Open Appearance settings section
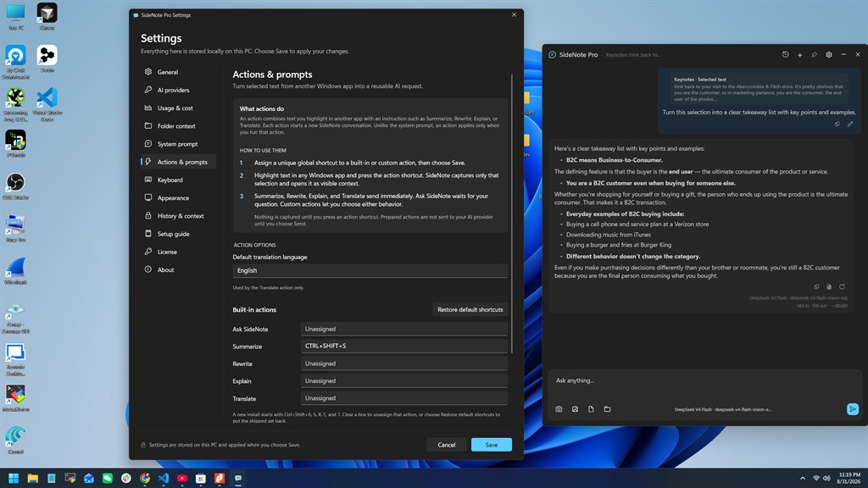This screenshot has height=488, width=868. coord(178,197)
